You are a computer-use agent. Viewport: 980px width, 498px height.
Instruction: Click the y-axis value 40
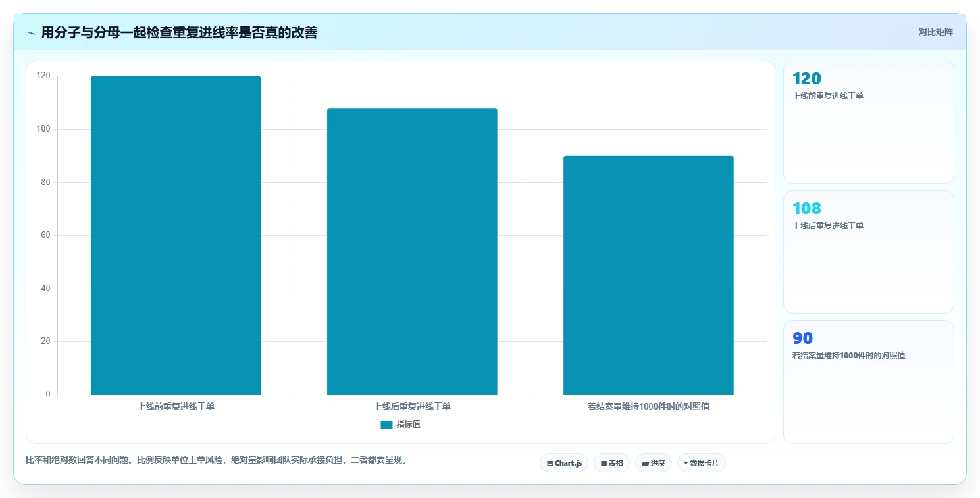tap(45, 289)
